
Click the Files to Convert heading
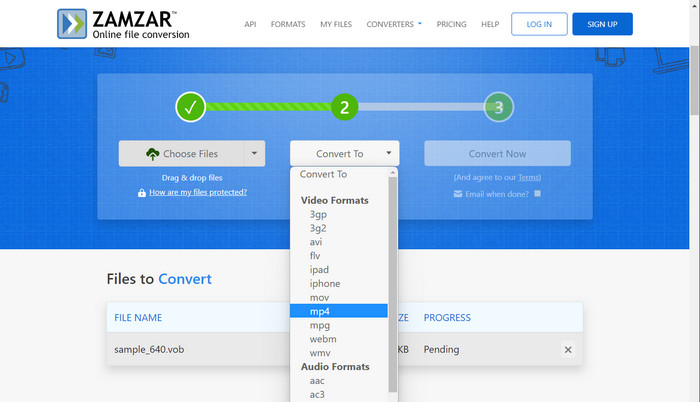click(159, 279)
